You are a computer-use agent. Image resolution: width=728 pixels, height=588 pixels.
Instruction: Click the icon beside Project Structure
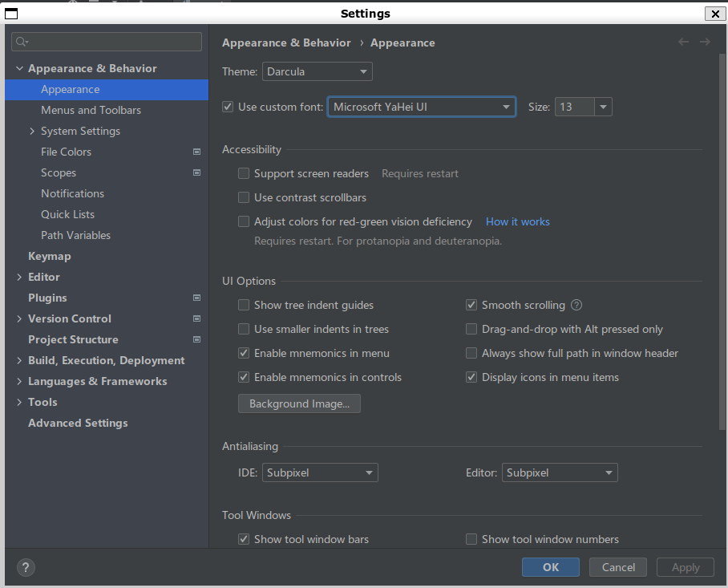pos(196,339)
